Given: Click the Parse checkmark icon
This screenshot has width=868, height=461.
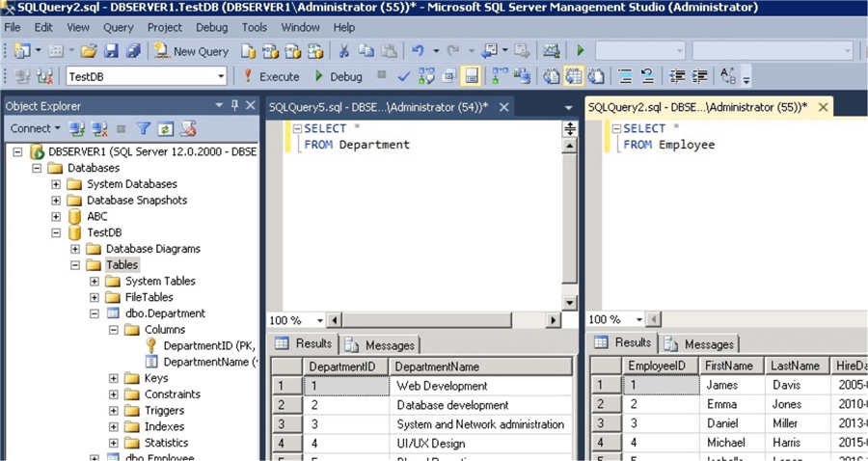Looking at the screenshot, I should click(x=404, y=76).
